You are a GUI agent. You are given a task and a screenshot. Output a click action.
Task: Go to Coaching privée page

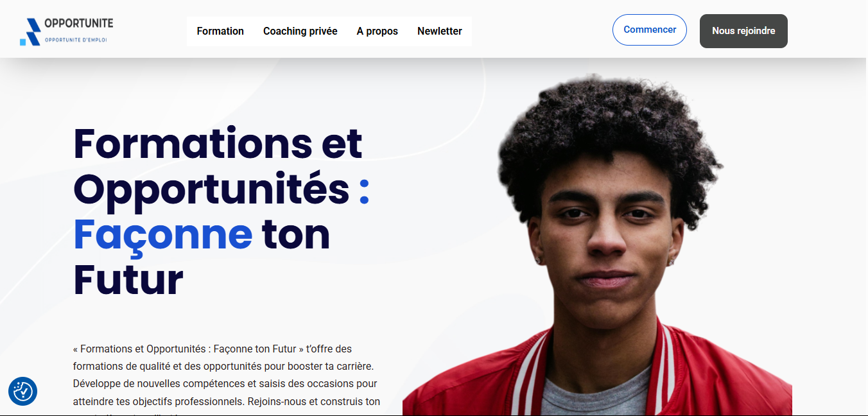pyautogui.click(x=300, y=31)
